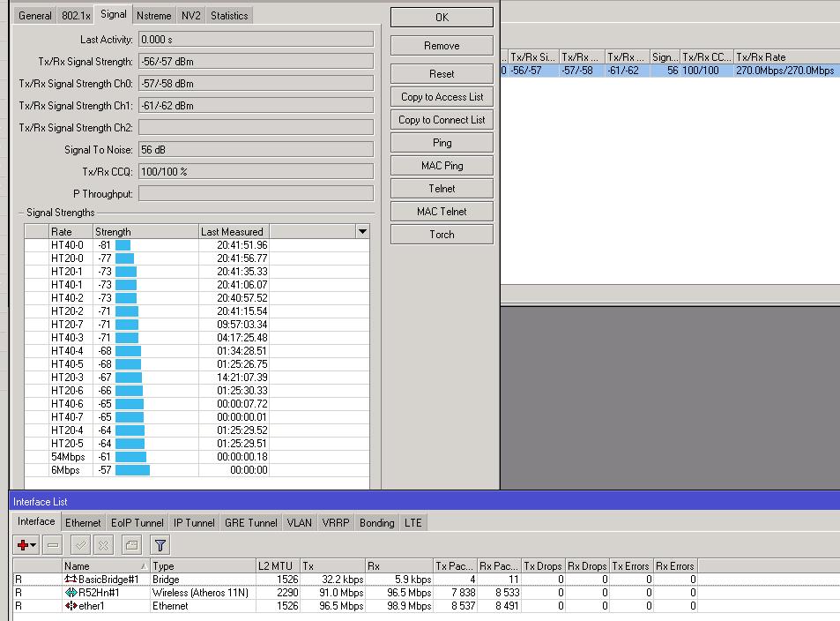840x621 pixels.
Task: Select the R52Hn#1 wireless interface icon
Action: [71, 593]
